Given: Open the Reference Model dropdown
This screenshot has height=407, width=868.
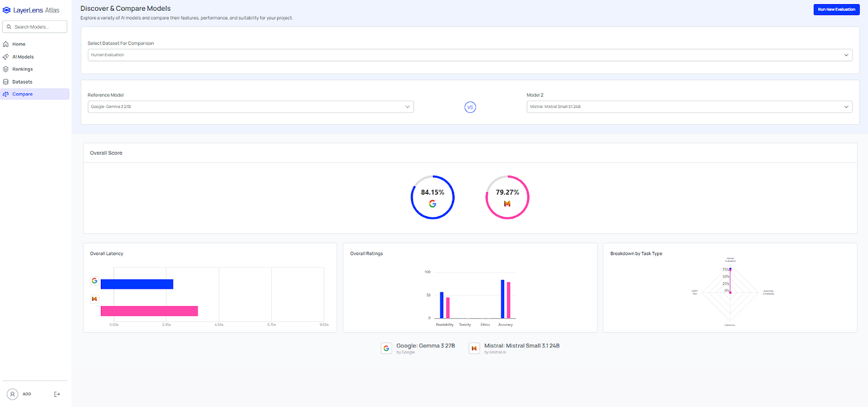Looking at the screenshot, I should point(250,107).
